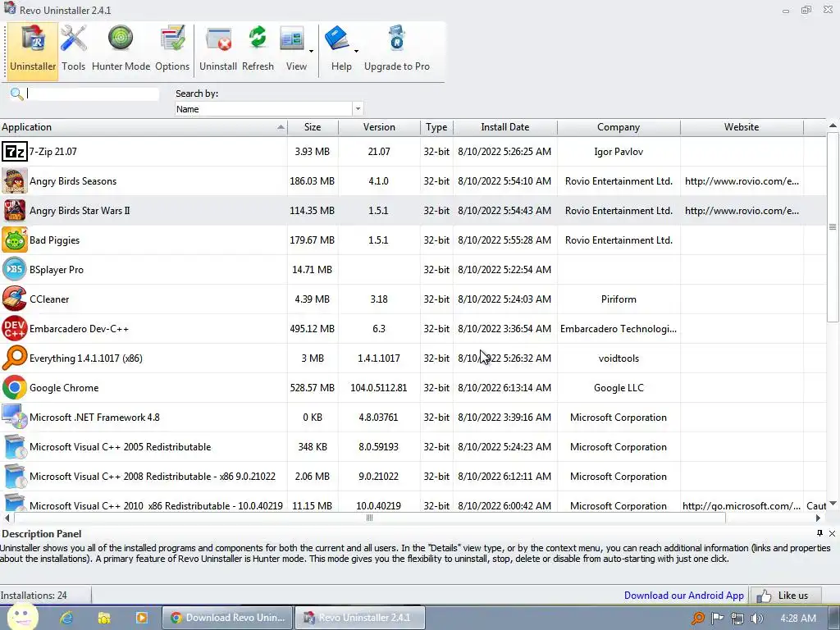The height and width of the screenshot is (630, 840).
Task: Click the network tray icon
Action: click(737, 619)
